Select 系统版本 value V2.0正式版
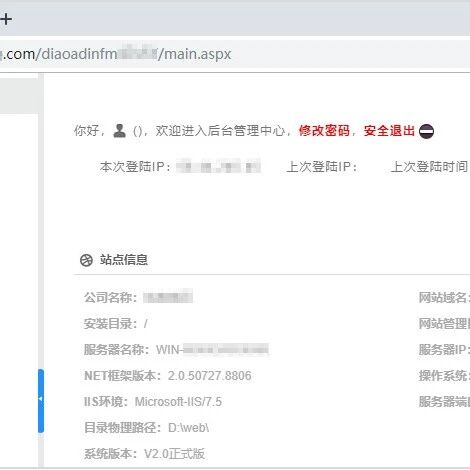The width and height of the screenshot is (470, 470). pos(174,454)
